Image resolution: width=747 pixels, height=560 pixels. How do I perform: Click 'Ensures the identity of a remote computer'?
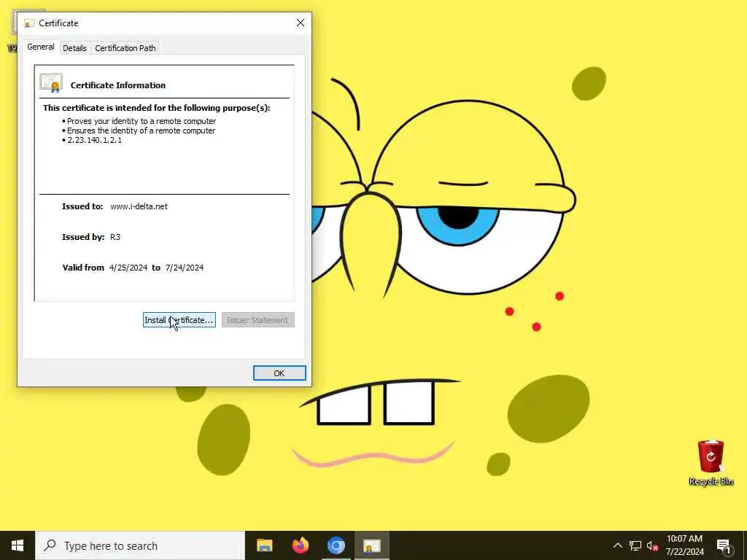[141, 131]
